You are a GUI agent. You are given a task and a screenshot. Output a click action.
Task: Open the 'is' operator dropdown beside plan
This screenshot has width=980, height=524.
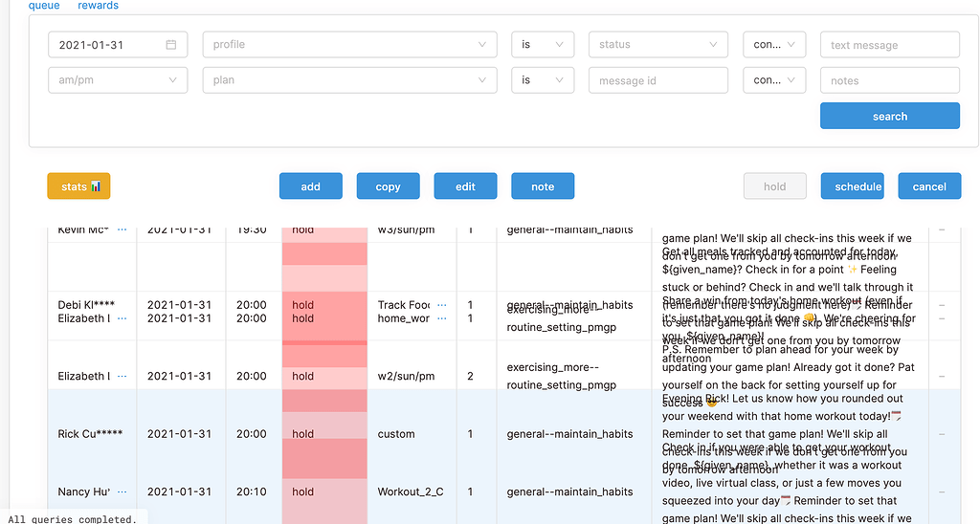543,80
